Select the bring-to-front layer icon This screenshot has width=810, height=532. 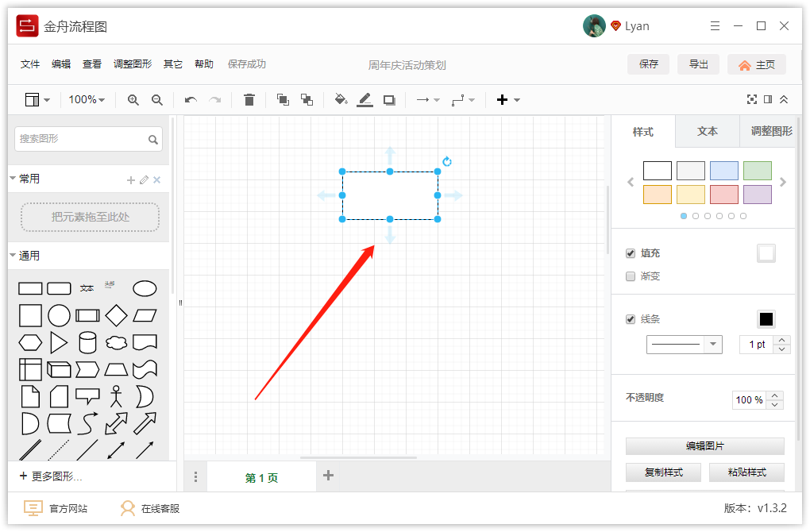pos(282,99)
